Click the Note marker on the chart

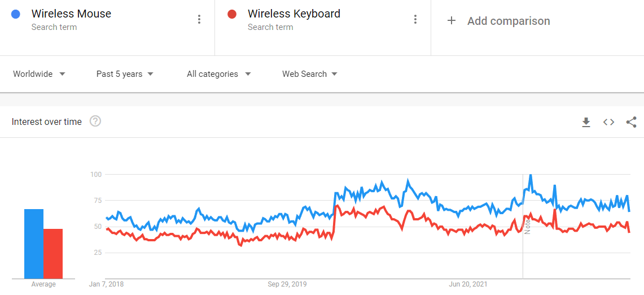tap(527, 226)
